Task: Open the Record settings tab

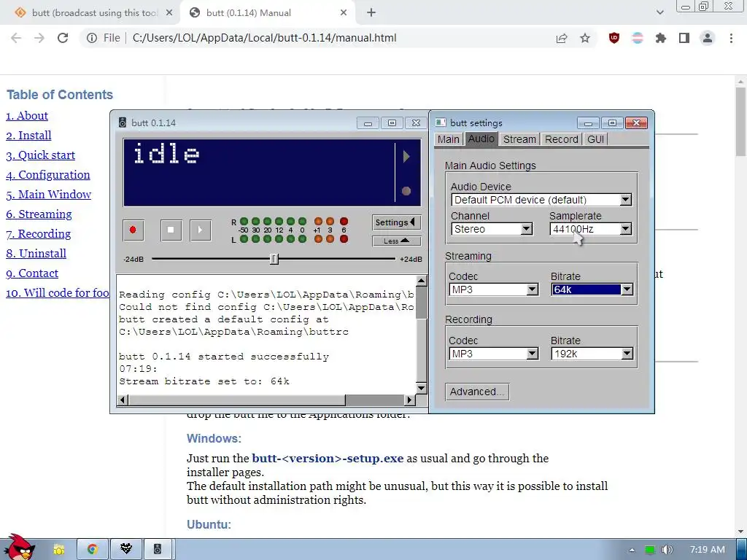Action: tap(562, 139)
